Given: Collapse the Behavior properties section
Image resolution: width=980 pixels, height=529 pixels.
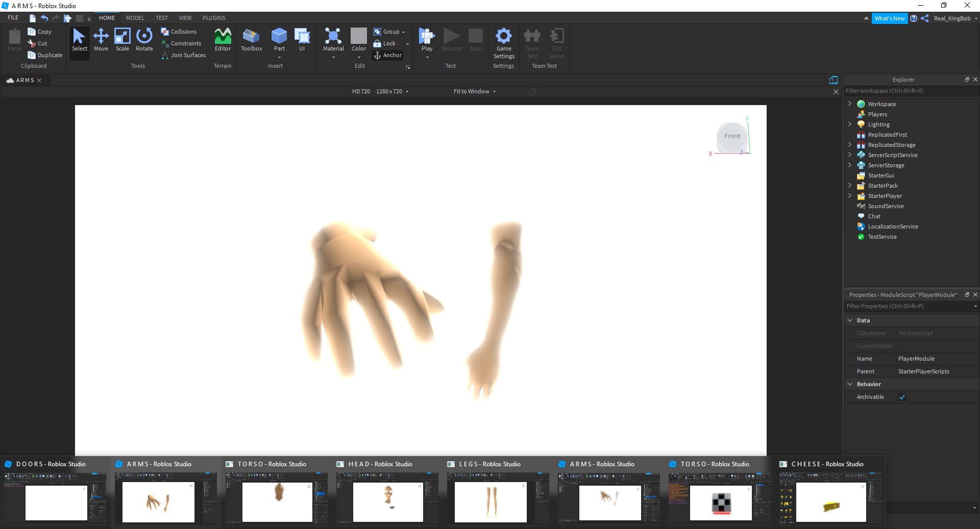Looking at the screenshot, I should click(850, 384).
